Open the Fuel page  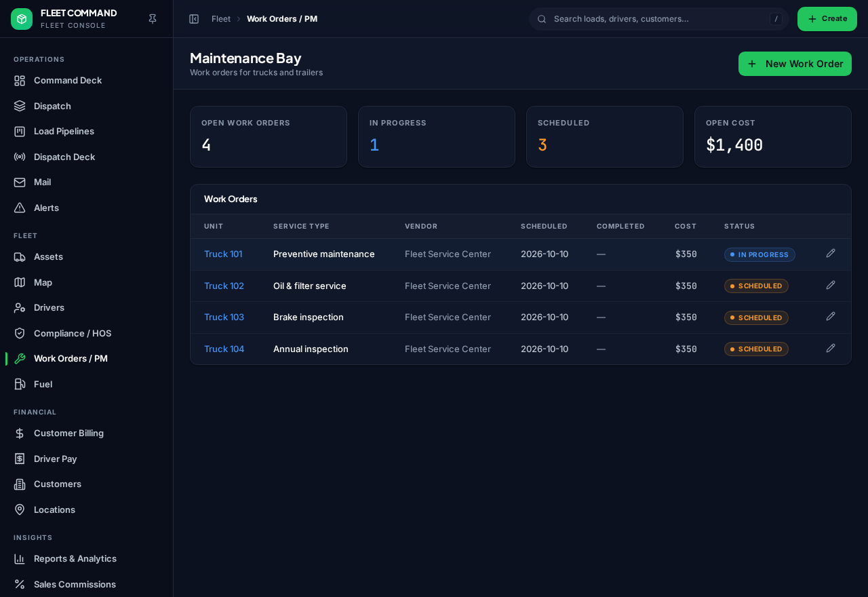(86, 384)
